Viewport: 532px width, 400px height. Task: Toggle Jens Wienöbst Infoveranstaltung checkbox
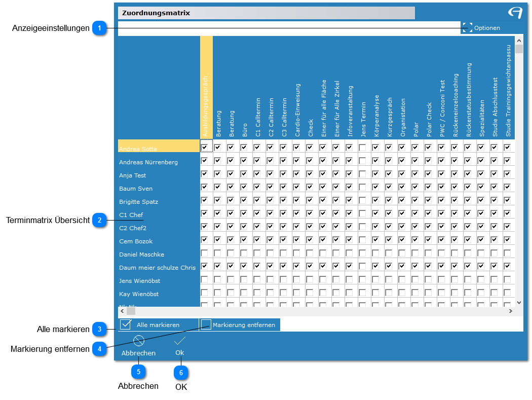(x=349, y=279)
